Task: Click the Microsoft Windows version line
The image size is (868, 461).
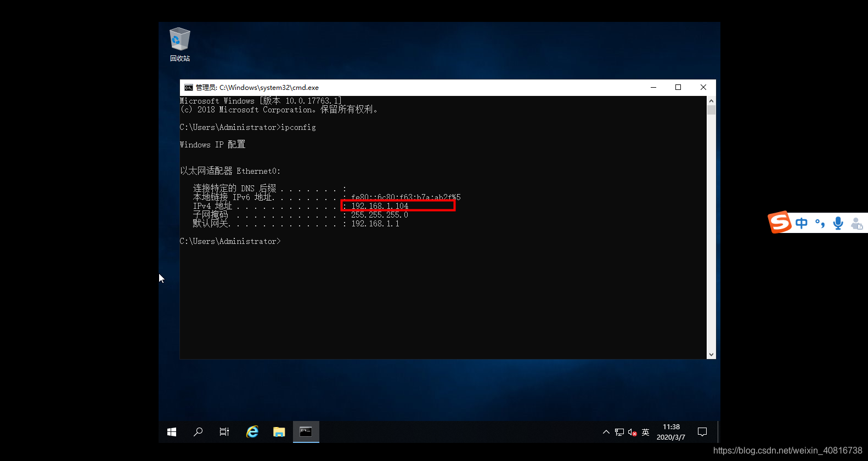Action: (x=261, y=101)
